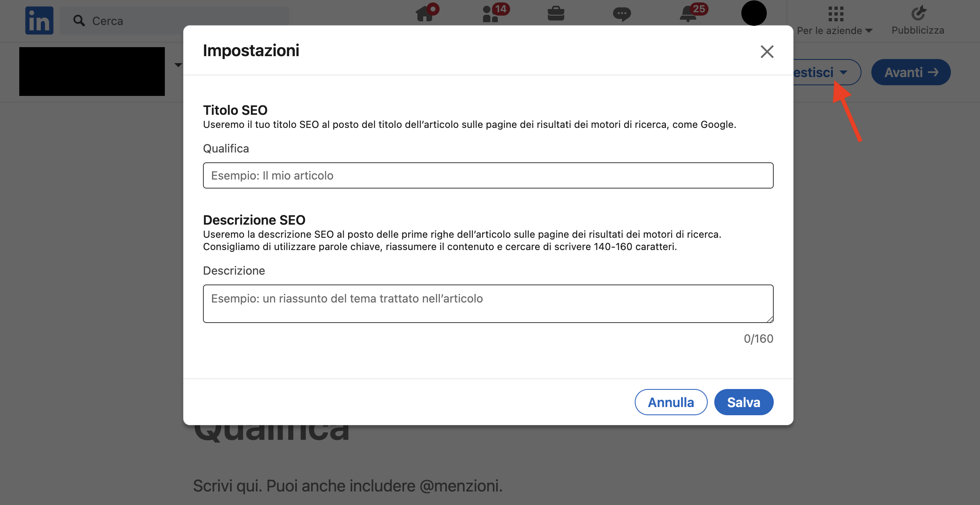Click the Descrizione SEO text area
This screenshot has height=505, width=980.
488,303
